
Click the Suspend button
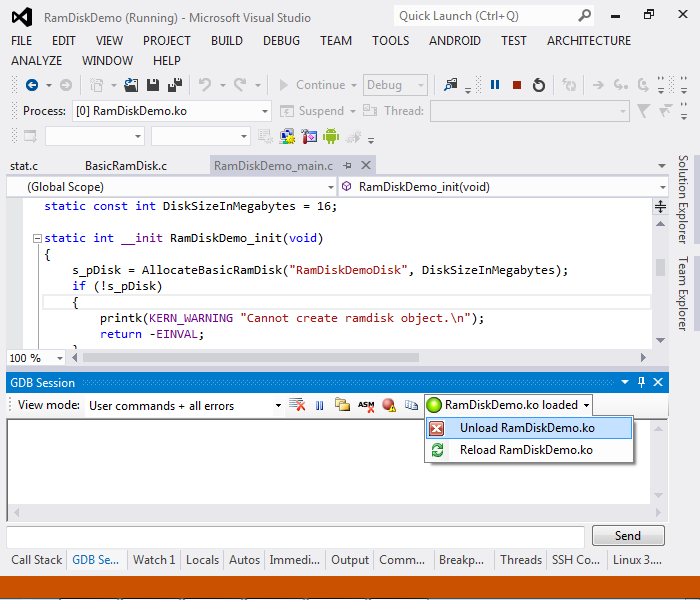(x=313, y=111)
